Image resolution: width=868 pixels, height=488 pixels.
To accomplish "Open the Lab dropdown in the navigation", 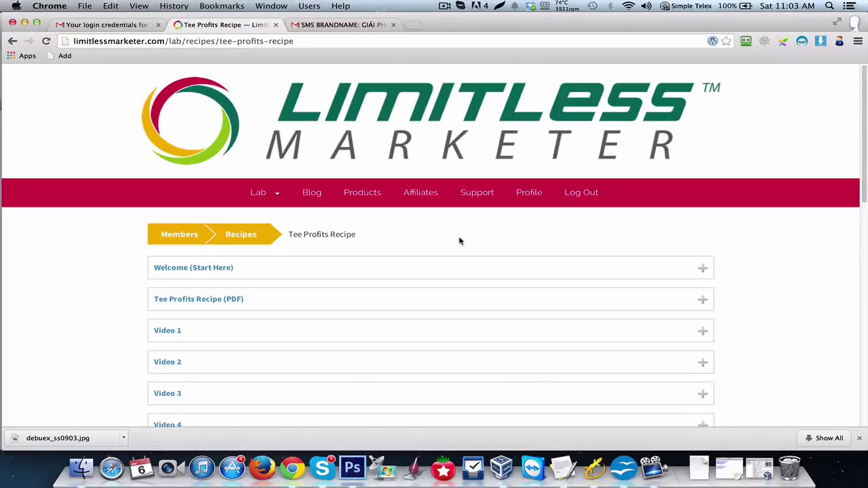I will [264, 192].
